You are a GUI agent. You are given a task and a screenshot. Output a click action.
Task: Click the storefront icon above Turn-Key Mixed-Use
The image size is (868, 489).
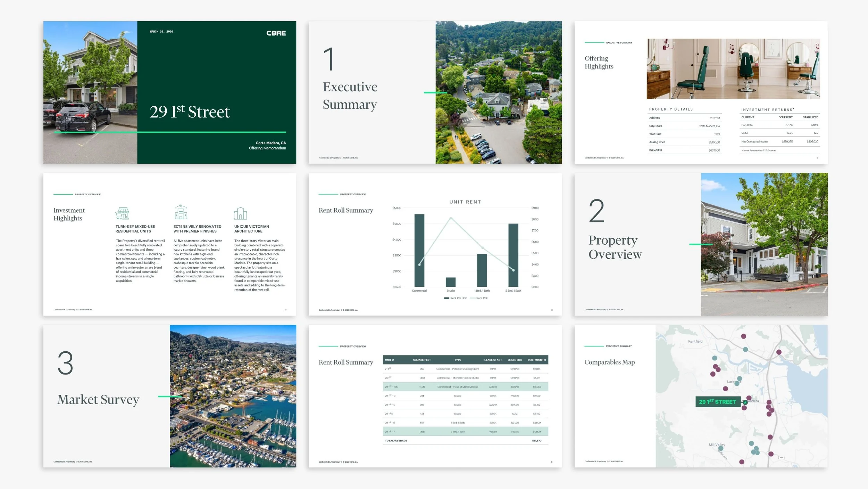[122, 213]
